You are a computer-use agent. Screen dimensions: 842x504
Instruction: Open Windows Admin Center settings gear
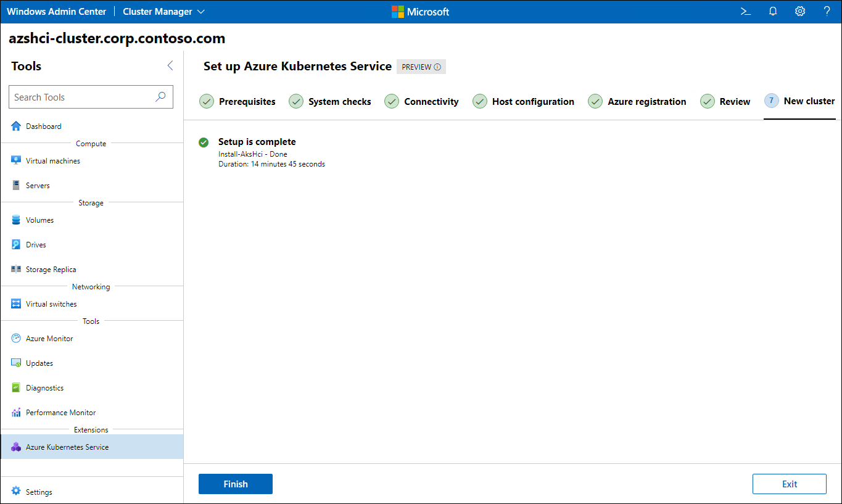(799, 11)
